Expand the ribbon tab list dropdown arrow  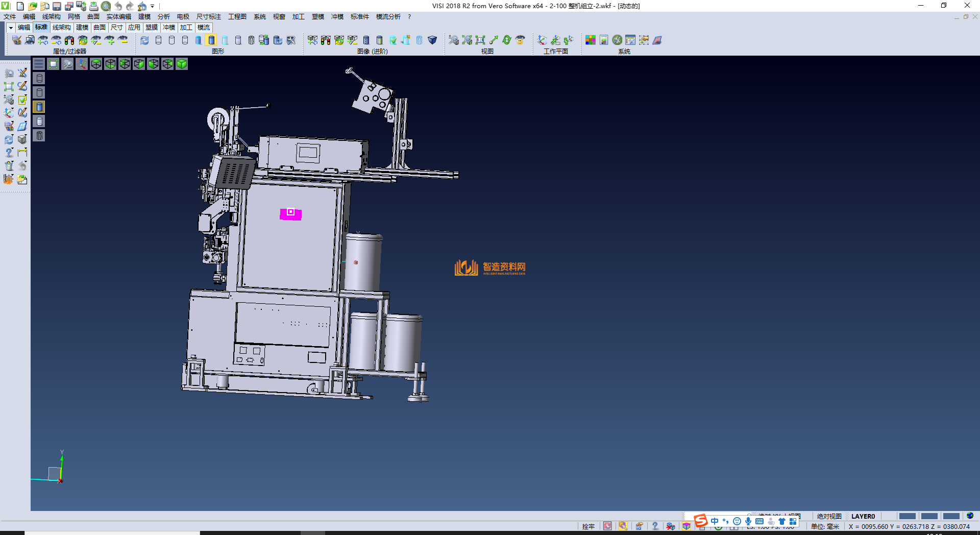tap(11, 28)
